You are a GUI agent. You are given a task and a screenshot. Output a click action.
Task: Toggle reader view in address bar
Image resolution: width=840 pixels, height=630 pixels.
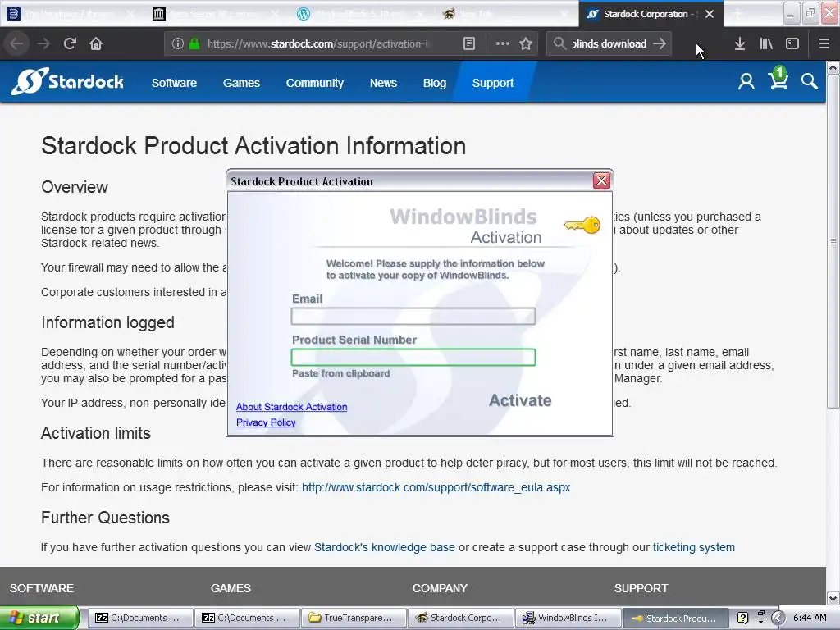click(468, 43)
